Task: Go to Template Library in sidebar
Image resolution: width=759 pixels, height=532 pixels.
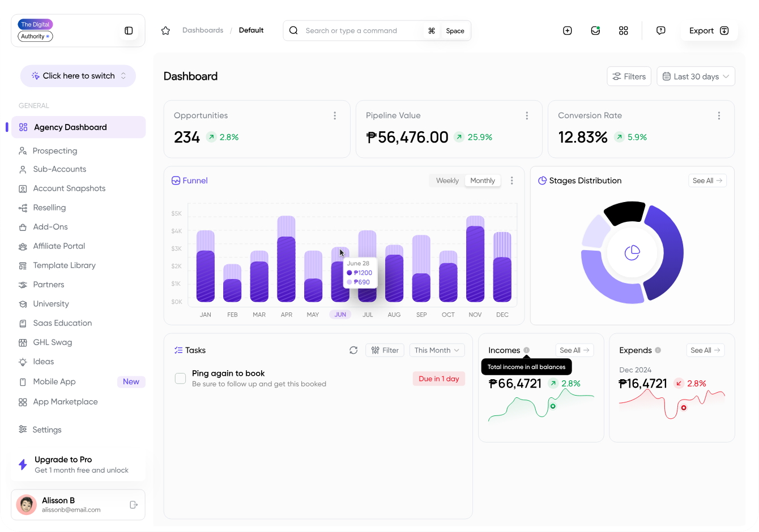Action: click(x=64, y=265)
